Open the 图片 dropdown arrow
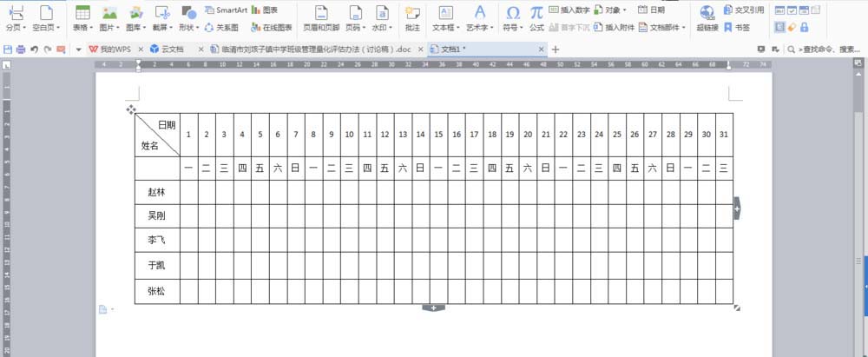Viewport: 868px width, 357px height. [118, 27]
